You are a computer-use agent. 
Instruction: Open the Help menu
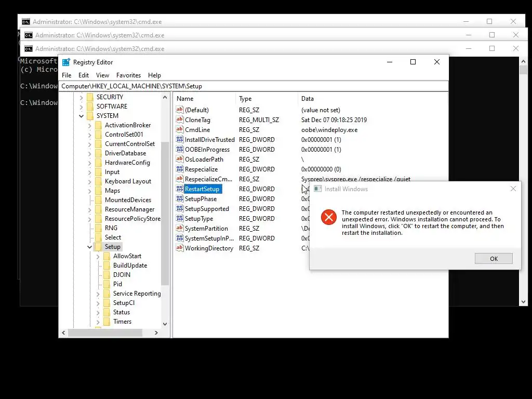point(154,75)
